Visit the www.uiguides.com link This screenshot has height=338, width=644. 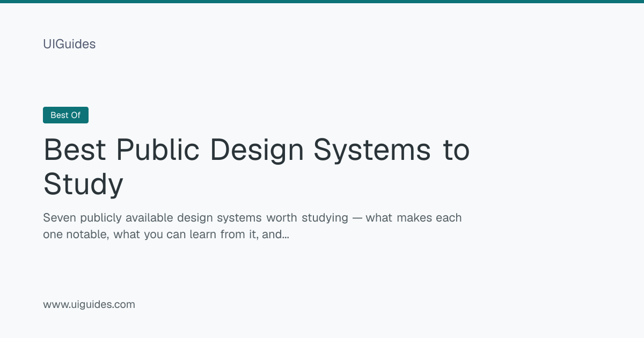coord(89,305)
